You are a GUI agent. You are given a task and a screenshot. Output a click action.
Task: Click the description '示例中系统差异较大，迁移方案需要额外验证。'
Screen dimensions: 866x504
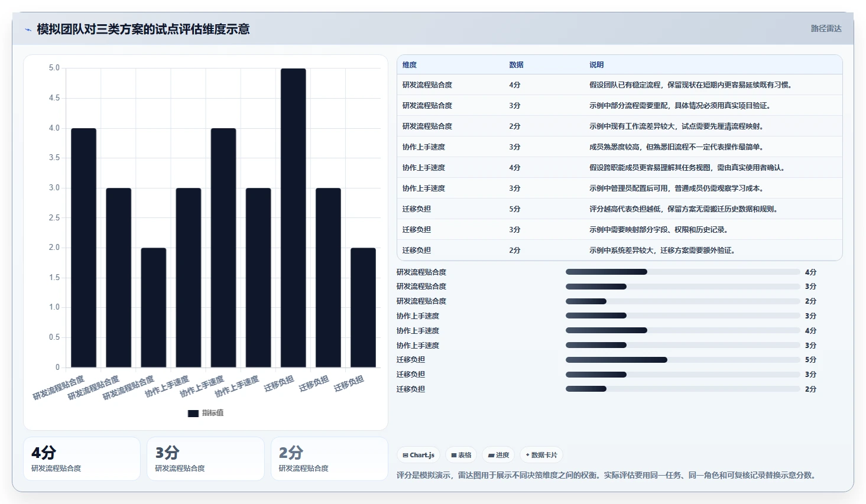662,251
